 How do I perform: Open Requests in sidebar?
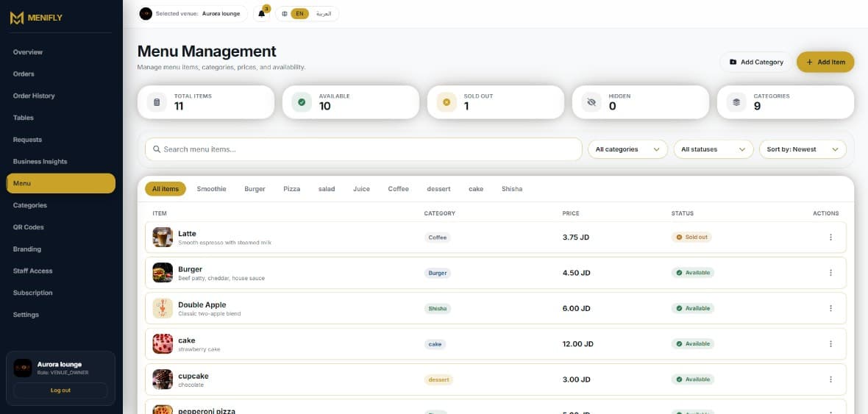61,140
